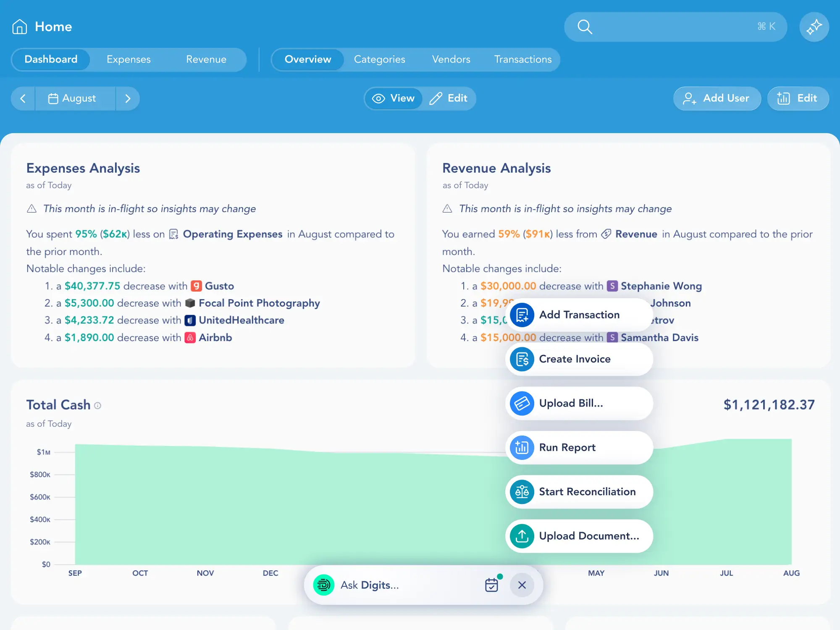Select the Dashboard segment toggle
The width and height of the screenshot is (840, 630).
pyautogui.click(x=51, y=59)
